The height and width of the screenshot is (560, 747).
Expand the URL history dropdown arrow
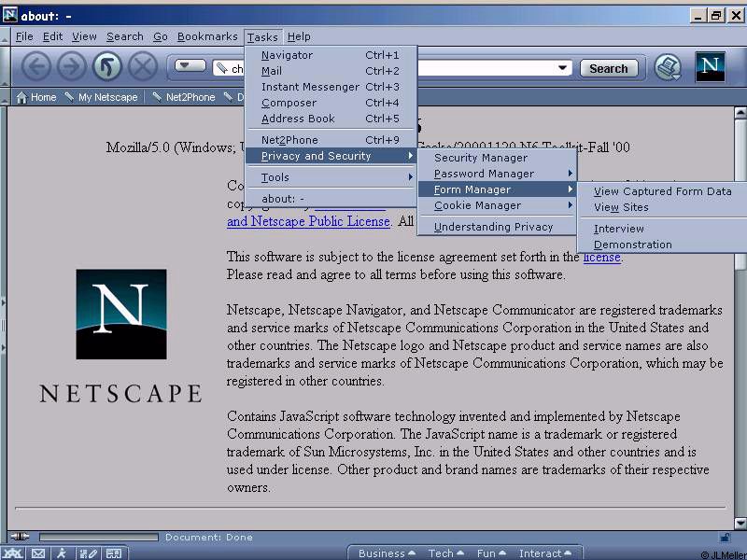(x=563, y=67)
